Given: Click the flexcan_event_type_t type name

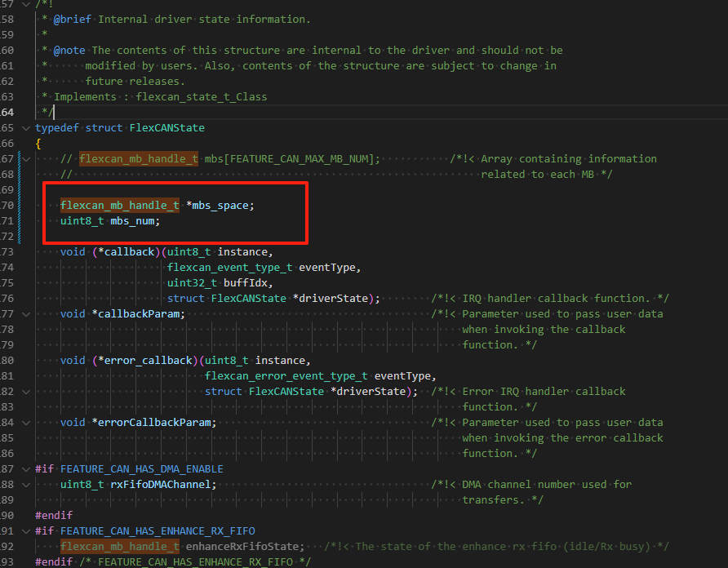Looking at the screenshot, I should click(x=230, y=268).
